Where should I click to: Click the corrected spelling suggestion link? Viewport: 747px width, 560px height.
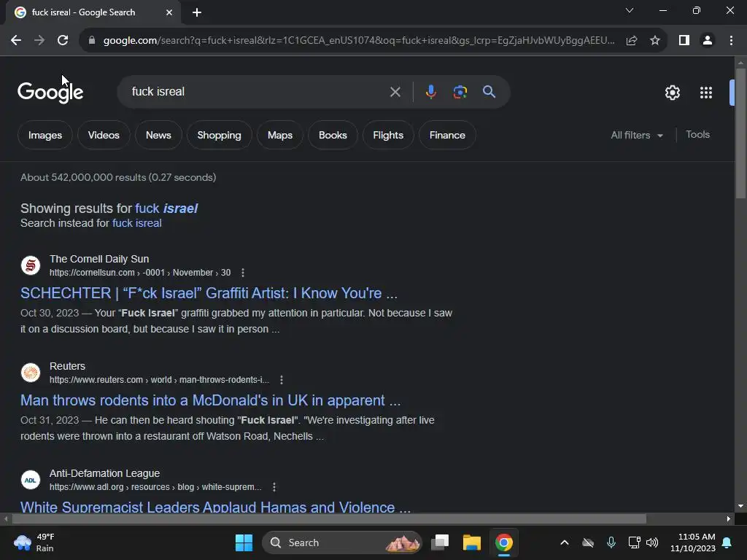pos(166,209)
